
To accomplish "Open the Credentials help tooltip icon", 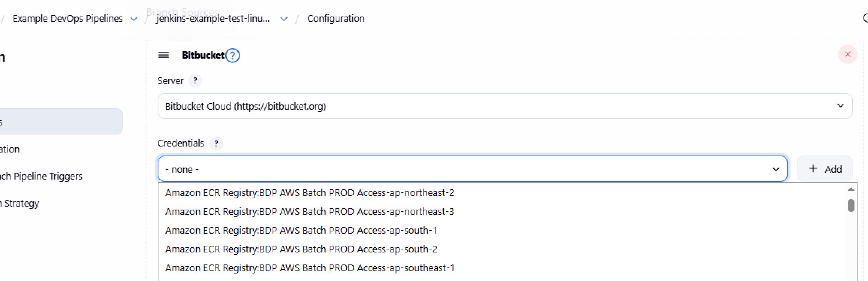I will coord(216,144).
